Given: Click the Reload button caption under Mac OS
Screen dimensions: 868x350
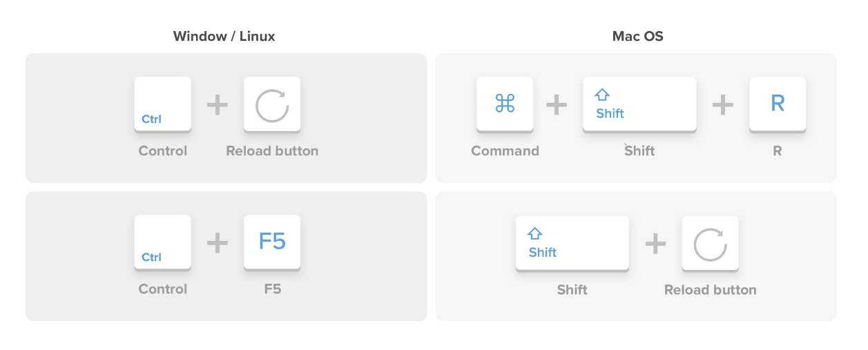Looking at the screenshot, I should (710, 290).
